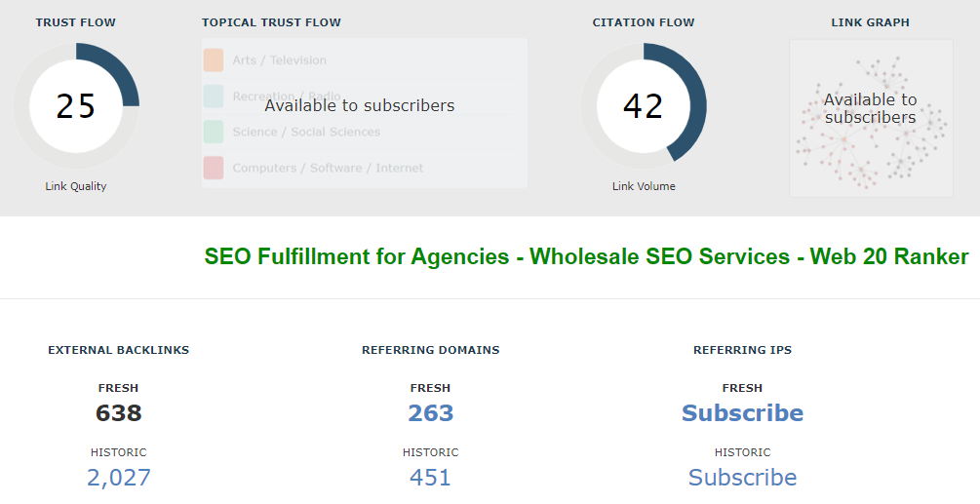Click the Link Volume label under Citation Flow

tap(644, 186)
